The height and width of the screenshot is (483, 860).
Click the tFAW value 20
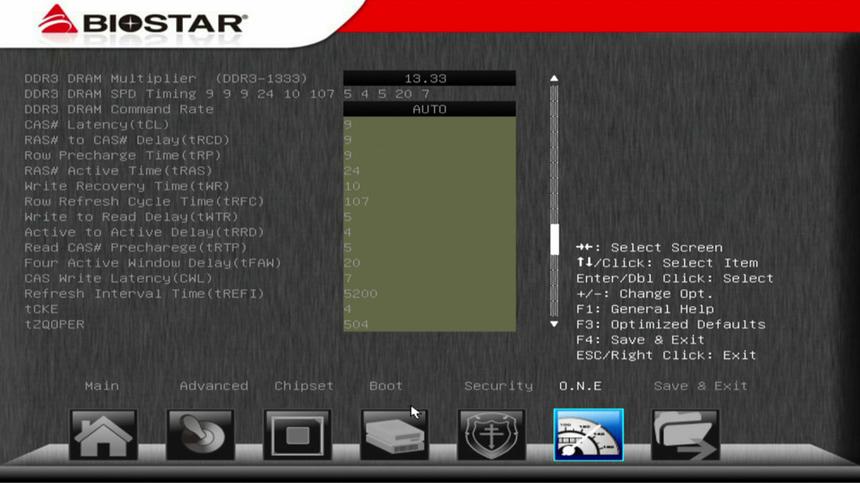(x=352, y=263)
